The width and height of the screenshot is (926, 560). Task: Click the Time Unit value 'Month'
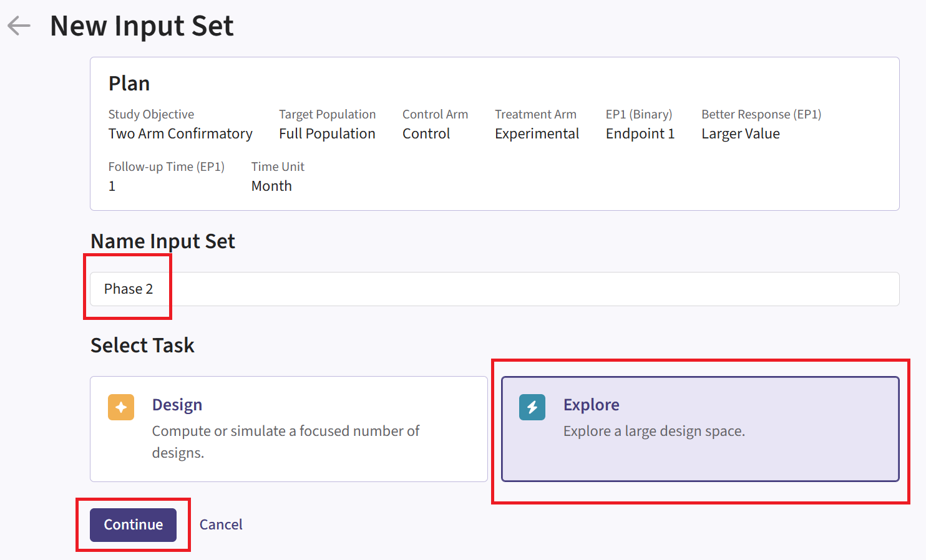pos(271,186)
